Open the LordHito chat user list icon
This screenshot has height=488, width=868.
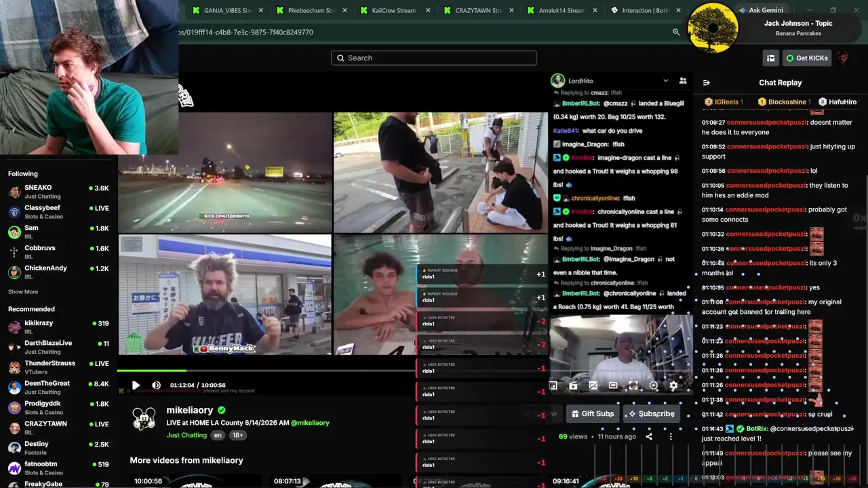(682, 81)
